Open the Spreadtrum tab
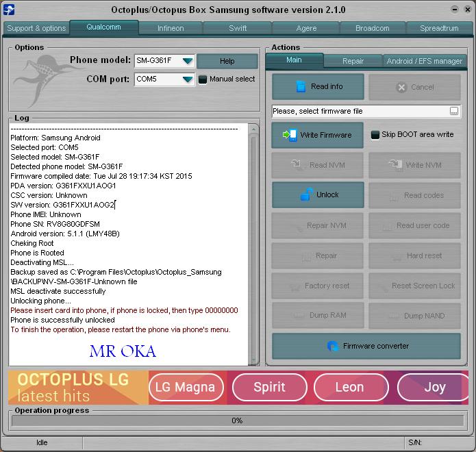 pyautogui.click(x=439, y=28)
